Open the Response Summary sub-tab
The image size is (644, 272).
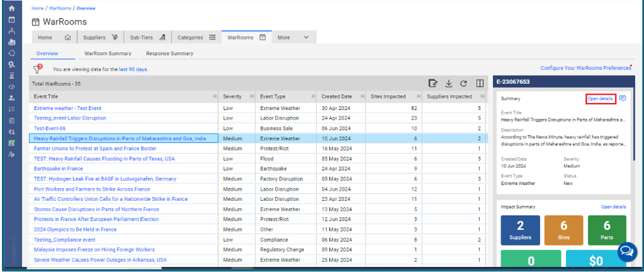coord(169,53)
